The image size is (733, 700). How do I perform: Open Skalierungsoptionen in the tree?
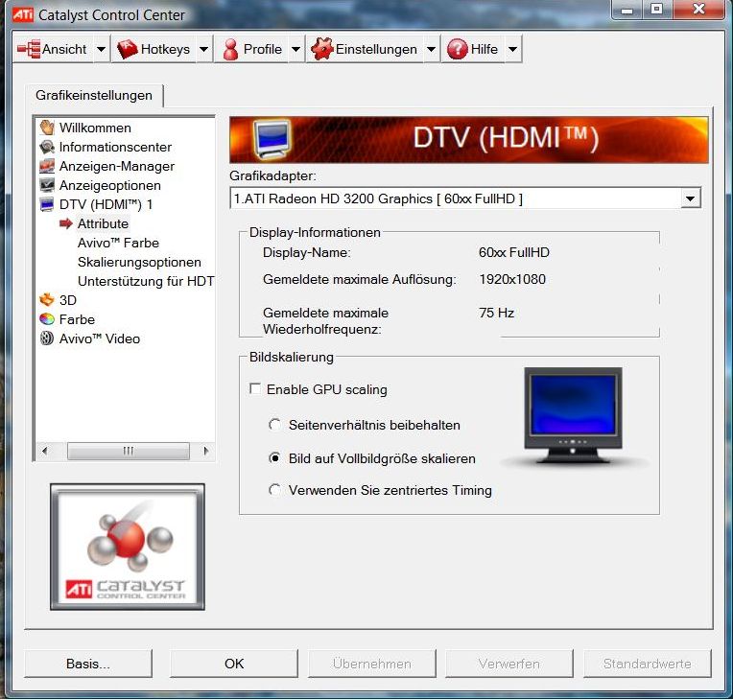click(x=139, y=262)
